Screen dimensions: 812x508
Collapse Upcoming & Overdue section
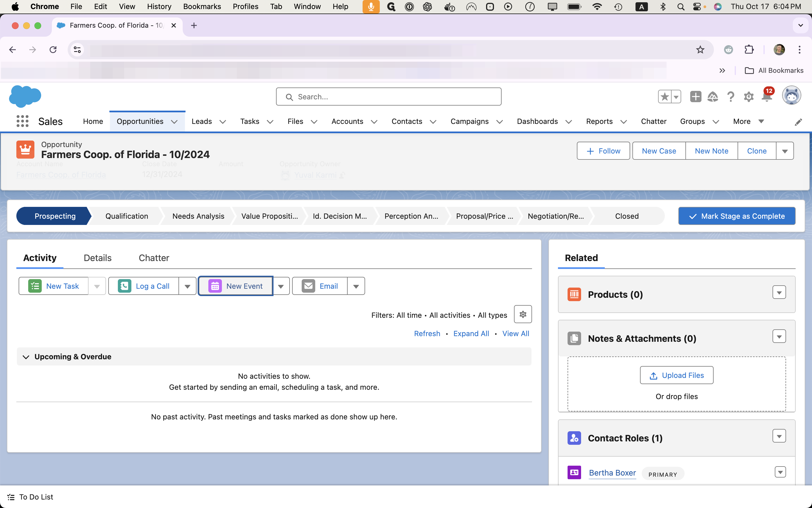(x=26, y=357)
